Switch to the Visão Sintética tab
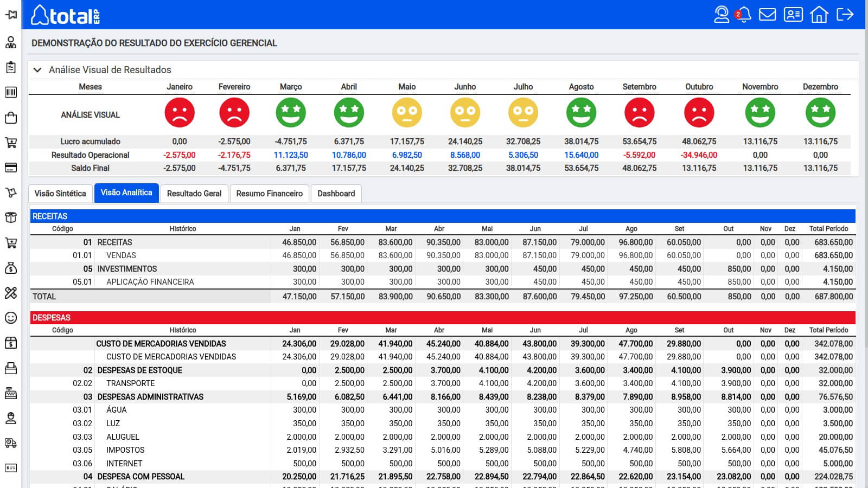This screenshot has width=868, height=488. pyautogui.click(x=60, y=194)
